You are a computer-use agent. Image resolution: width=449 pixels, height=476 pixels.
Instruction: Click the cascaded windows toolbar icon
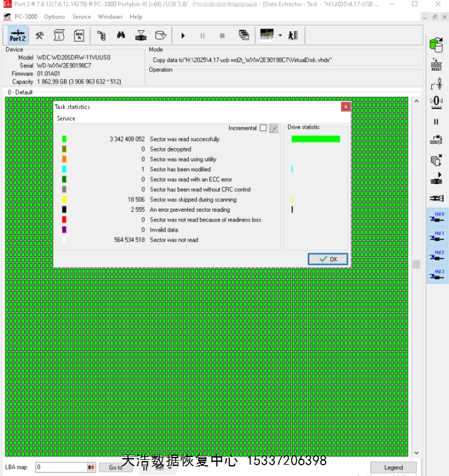244,36
